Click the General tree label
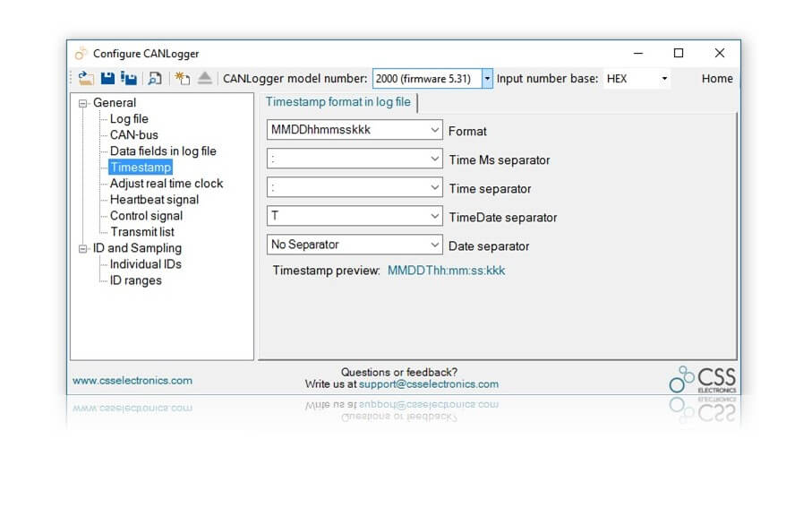The height and width of the screenshot is (508, 812). coord(115,103)
